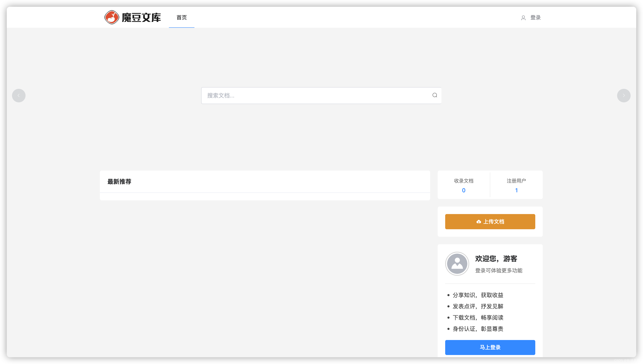Click the user icon beside 登录

click(523, 18)
